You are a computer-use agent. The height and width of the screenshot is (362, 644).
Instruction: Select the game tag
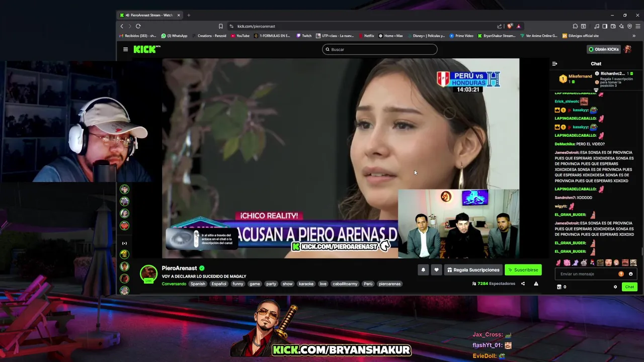tap(255, 284)
